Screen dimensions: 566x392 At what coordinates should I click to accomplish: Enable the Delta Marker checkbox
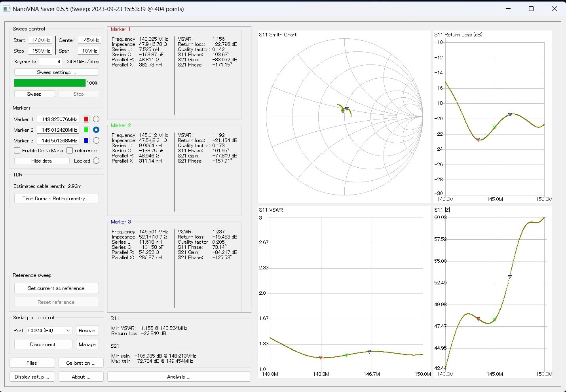tap(17, 150)
